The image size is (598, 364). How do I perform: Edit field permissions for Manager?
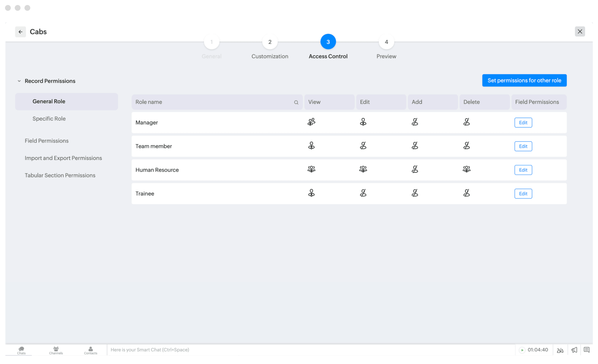tap(523, 123)
